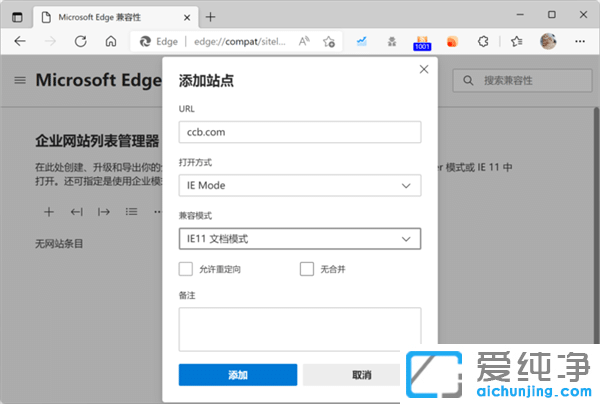Viewport: 600px width, 404px height.
Task: Open the hamburger navigation menu
Action: pyautogui.click(x=20, y=80)
